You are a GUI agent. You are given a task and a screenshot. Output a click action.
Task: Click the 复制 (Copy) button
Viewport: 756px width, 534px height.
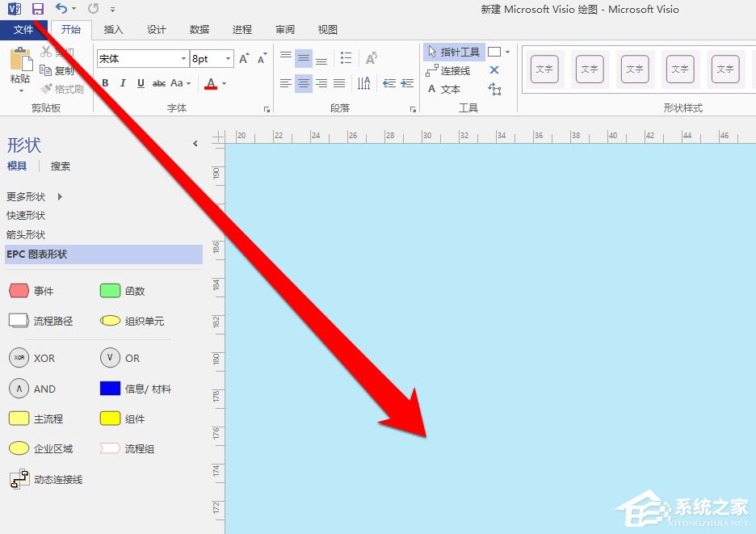tap(57, 70)
